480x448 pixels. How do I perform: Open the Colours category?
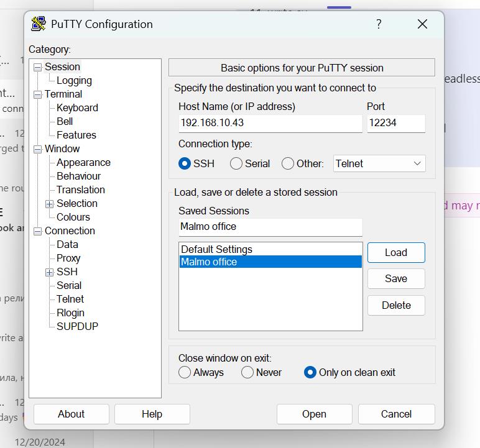pyautogui.click(x=73, y=217)
